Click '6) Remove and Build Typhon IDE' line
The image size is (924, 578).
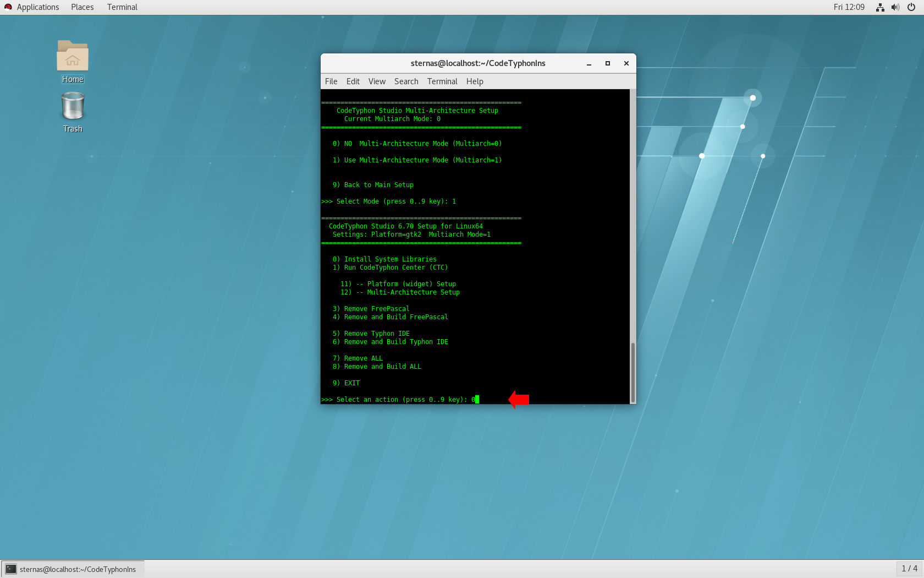pos(391,342)
